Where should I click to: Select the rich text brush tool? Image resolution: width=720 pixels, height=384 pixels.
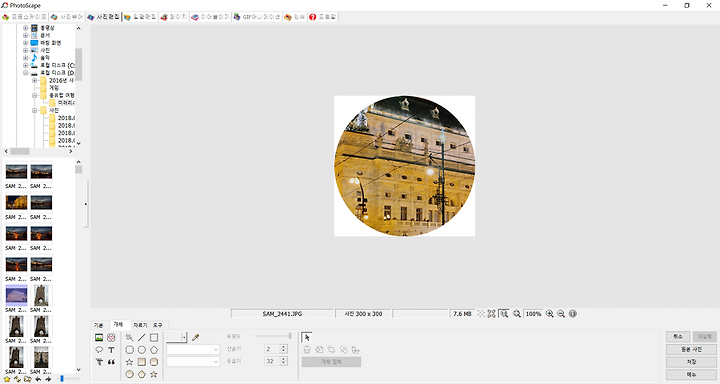click(x=99, y=362)
